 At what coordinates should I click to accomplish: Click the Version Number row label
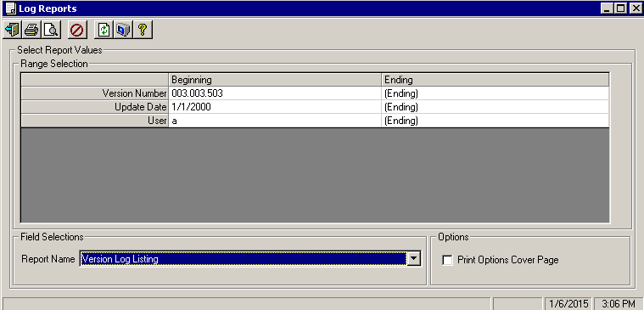tap(94, 93)
